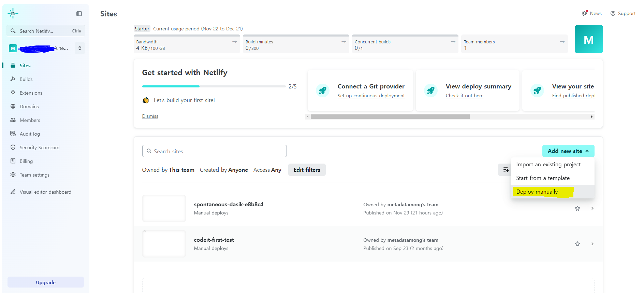Screen dimensions: 644x293
Task: Click the Extensions plug icon
Action: pos(13,93)
